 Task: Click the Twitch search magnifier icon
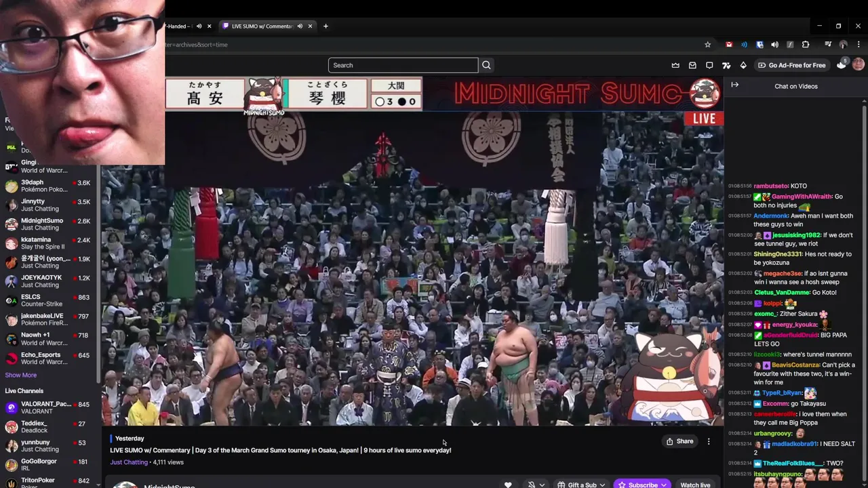coord(486,65)
